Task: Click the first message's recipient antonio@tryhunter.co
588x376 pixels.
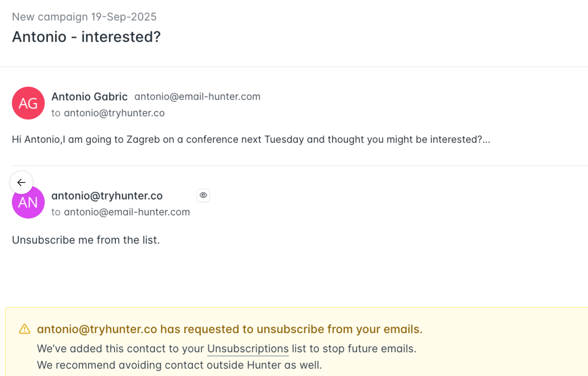Action: pyautogui.click(x=114, y=113)
